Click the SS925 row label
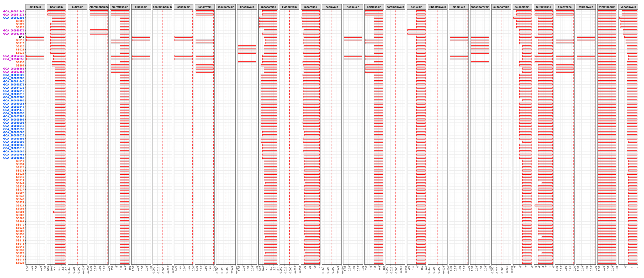 20,263
